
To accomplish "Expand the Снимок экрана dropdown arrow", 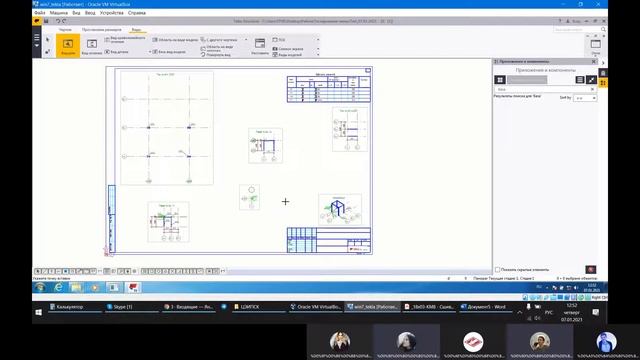I will (x=318, y=49).
